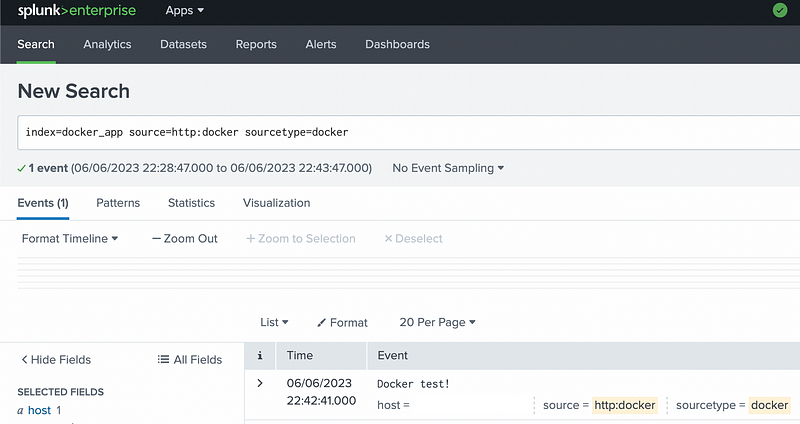Open the Apps dropdown menu
The width and height of the screenshot is (800, 424).
pos(185,10)
